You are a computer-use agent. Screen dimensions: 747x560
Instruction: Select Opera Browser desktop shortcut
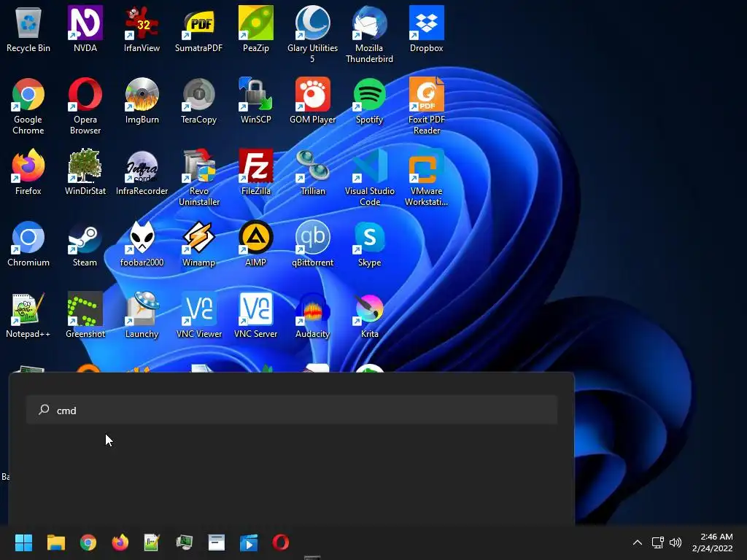coord(85,106)
